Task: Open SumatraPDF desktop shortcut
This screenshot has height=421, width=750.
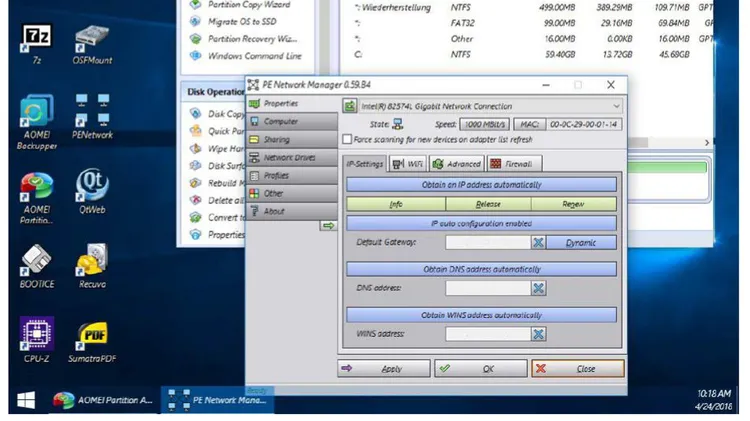Action: [x=92, y=342]
